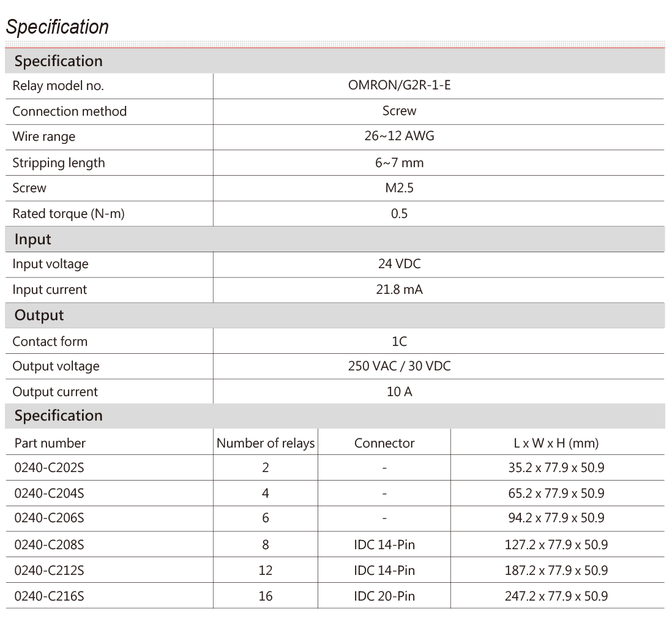This screenshot has height=622, width=672.
Task: Click the 'Output' section header
Action: (x=39, y=315)
